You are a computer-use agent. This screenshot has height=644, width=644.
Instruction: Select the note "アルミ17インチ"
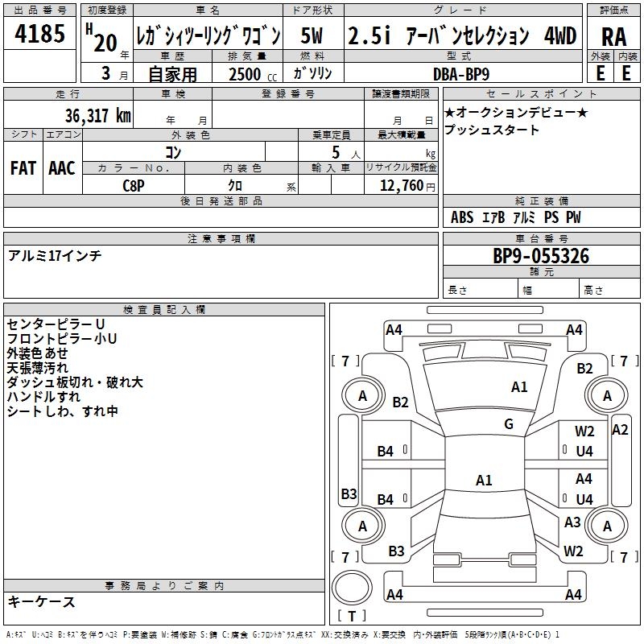55,256
